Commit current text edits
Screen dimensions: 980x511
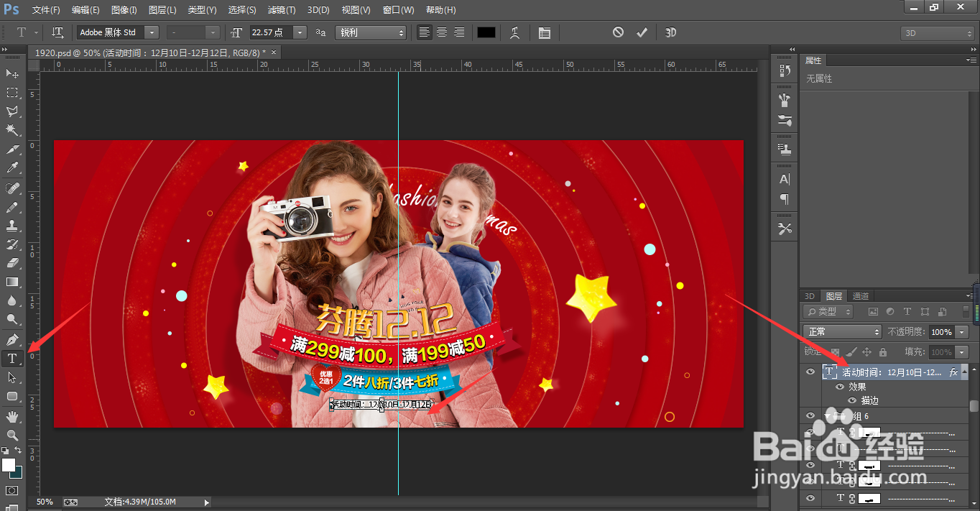click(642, 32)
